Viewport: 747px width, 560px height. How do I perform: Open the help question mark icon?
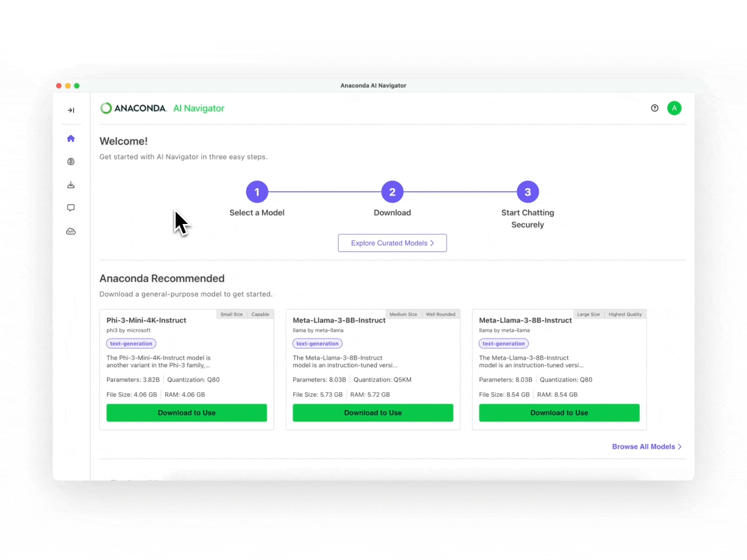[655, 108]
